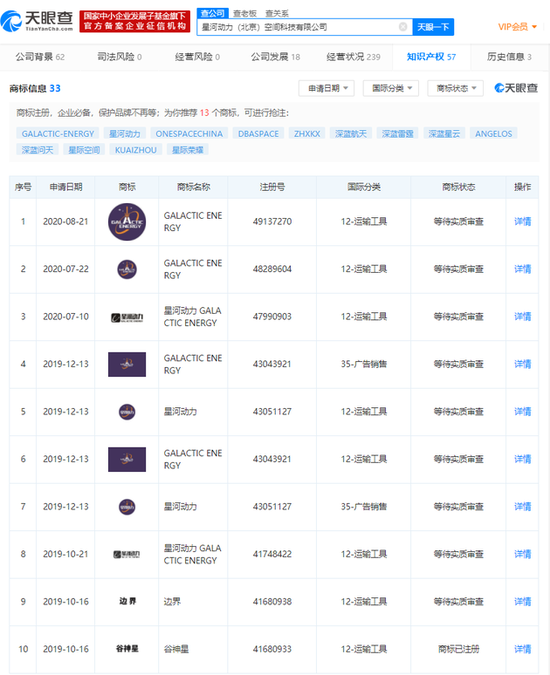This screenshot has height=675, width=550.
Task: Click the ANGELOS trademark tag
Action: click(494, 134)
